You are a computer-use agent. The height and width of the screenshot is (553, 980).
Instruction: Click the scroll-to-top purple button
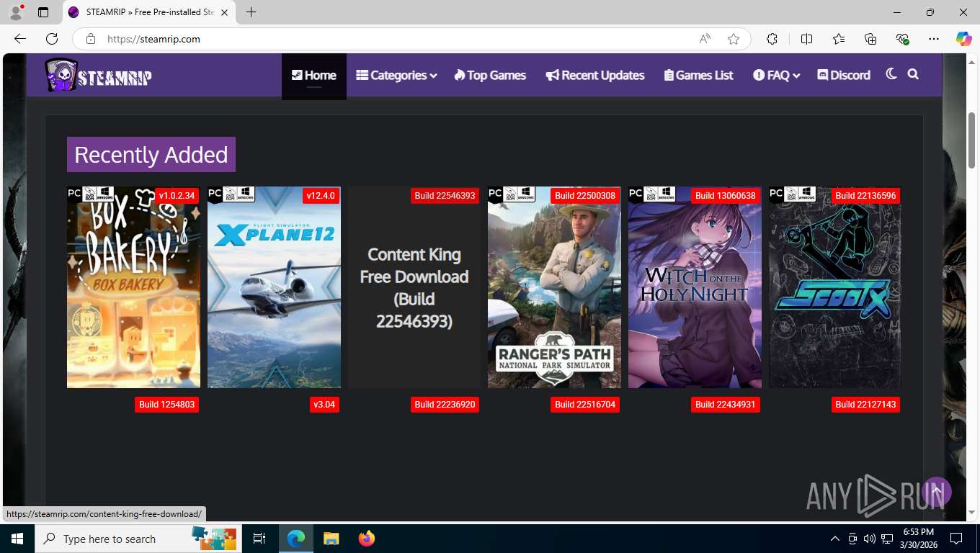tap(937, 491)
